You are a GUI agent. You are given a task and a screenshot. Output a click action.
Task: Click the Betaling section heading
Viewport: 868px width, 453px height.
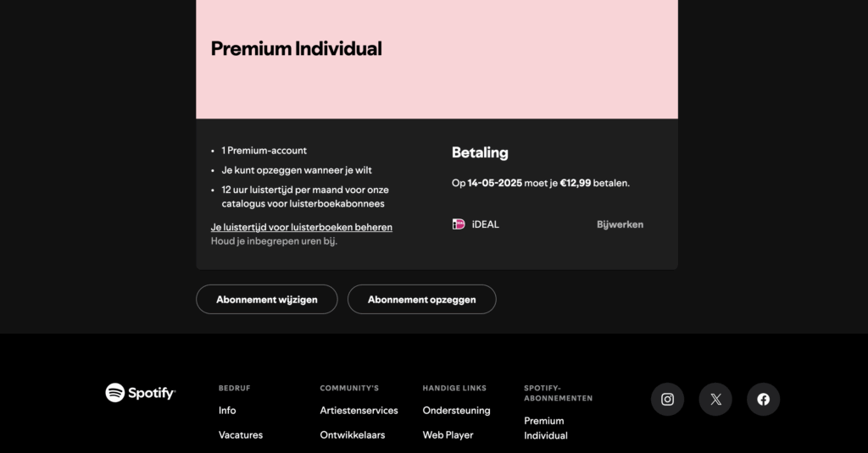[480, 152]
